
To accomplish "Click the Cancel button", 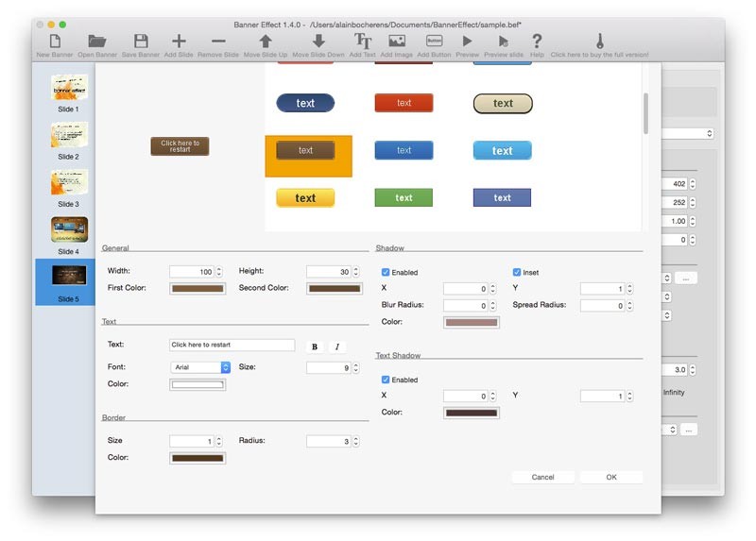I will tap(542, 478).
